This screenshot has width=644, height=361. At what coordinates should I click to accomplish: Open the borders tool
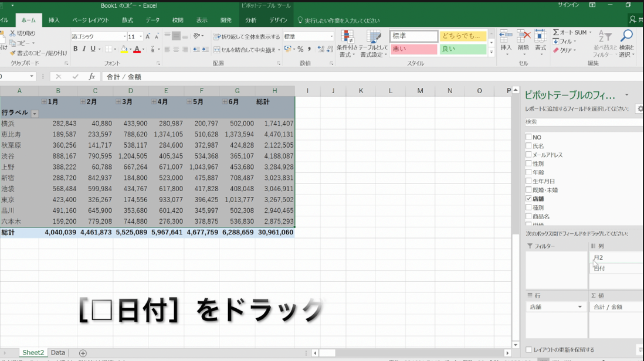point(108,49)
